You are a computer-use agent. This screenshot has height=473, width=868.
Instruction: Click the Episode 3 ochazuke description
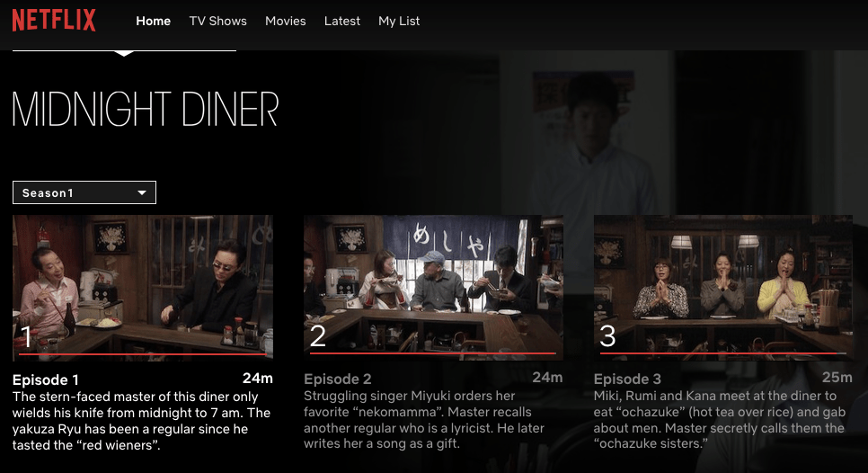[720, 419]
